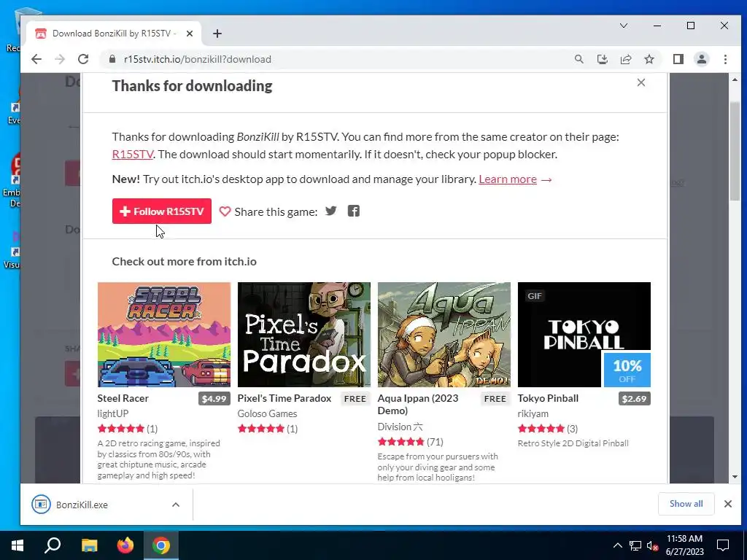The width and height of the screenshot is (747, 560).
Task: Open the BonziKill.exe downloaded file
Action: pos(82,505)
